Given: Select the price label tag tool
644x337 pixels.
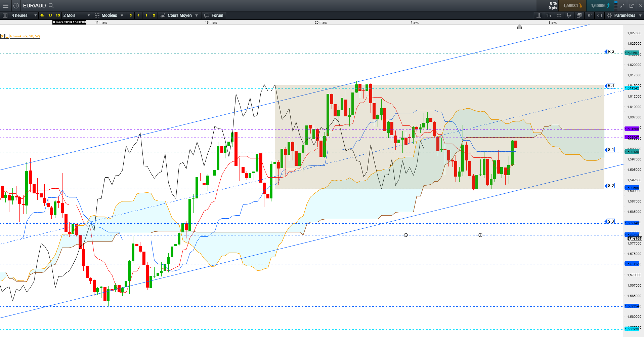Looking at the screenshot, I should (599, 15).
